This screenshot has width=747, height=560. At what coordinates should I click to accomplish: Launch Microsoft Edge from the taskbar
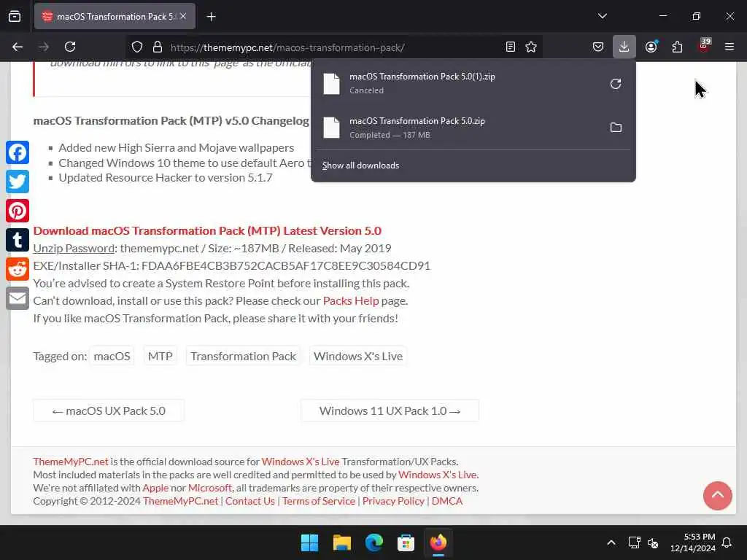pyautogui.click(x=374, y=542)
